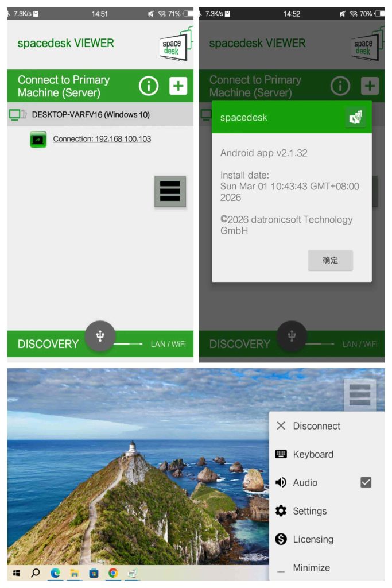Image resolution: width=392 pixels, height=588 pixels.
Task: Tap the DISCOVERY label on left screen
Action: 48,344
